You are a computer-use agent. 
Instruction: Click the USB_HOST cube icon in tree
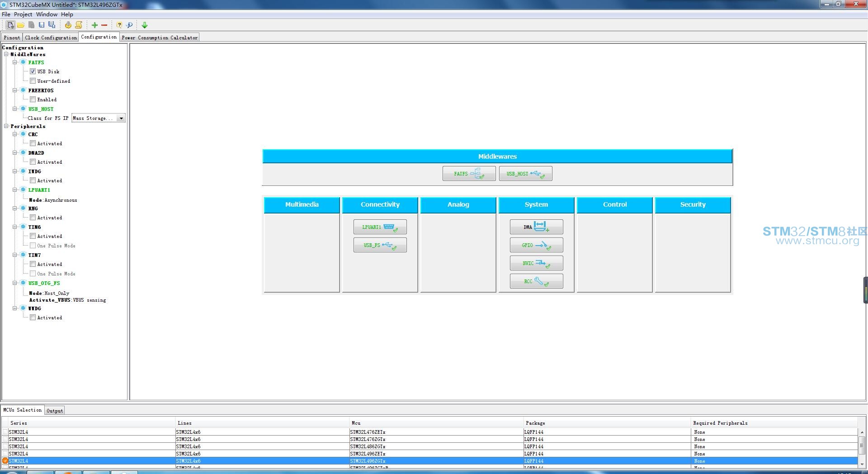(x=23, y=109)
